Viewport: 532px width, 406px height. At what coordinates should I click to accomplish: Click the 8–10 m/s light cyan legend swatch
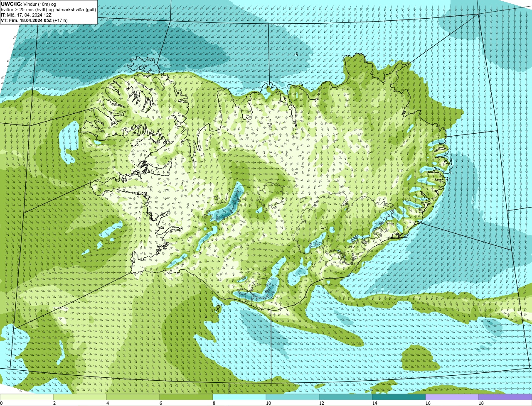point(239,397)
